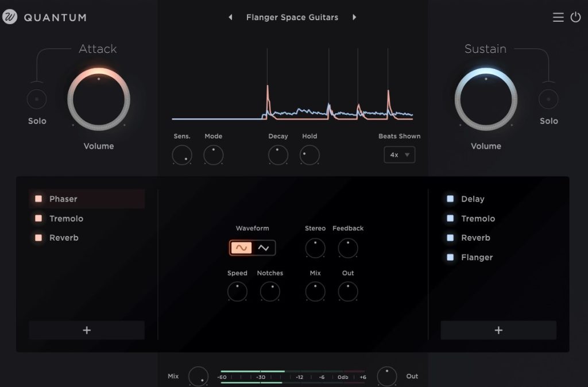Image resolution: width=588 pixels, height=387 pixels.
Task: Click the Attack Volume knob
Action: 99,99
